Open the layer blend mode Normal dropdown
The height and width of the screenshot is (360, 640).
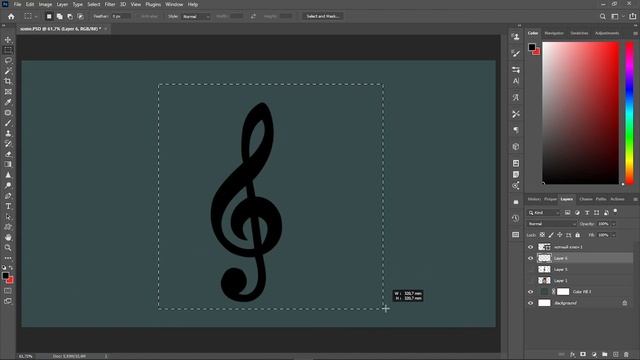click(x=552, y=224)
